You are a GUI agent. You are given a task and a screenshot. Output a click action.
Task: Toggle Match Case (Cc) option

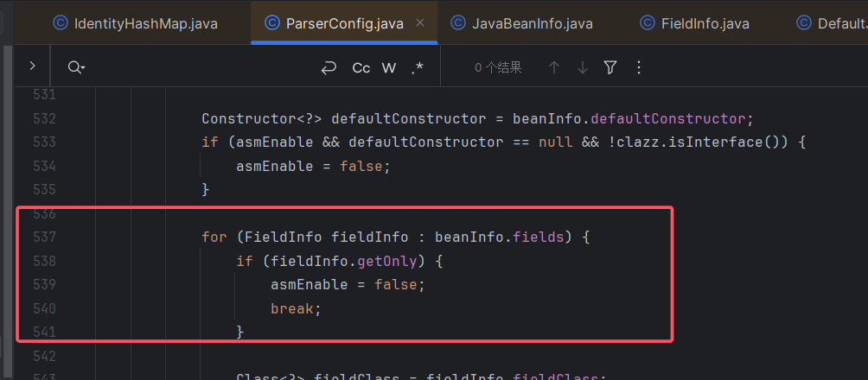coord(361,67)
